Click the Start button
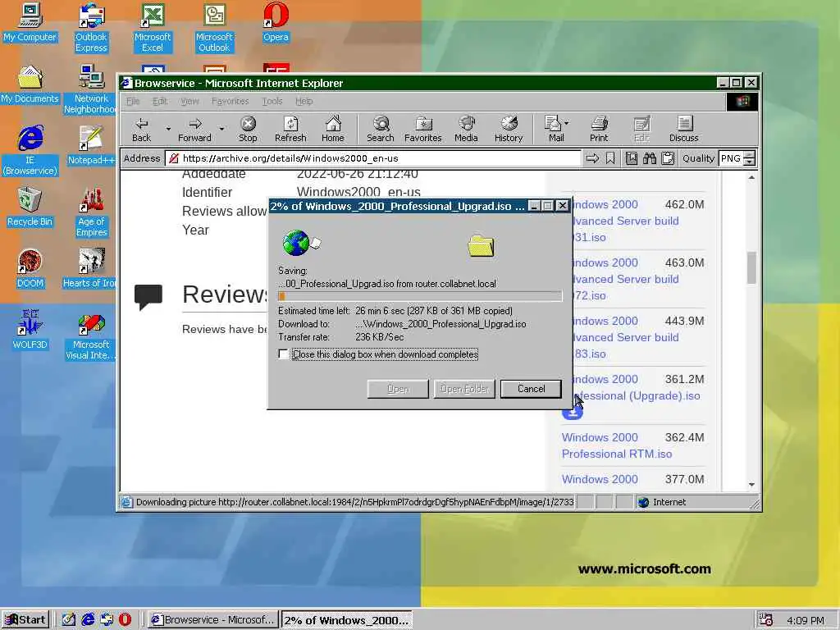The height and width of the screenshot is (630, 840). point(25,620)
